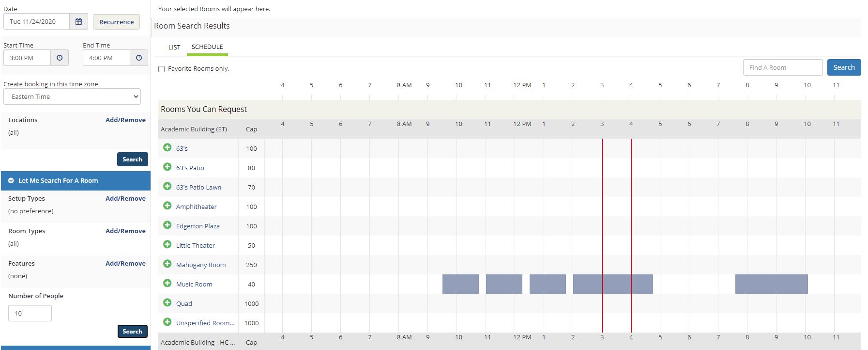Add the Amphitheater room
This screenshot has width=868, height=350.
168,206
